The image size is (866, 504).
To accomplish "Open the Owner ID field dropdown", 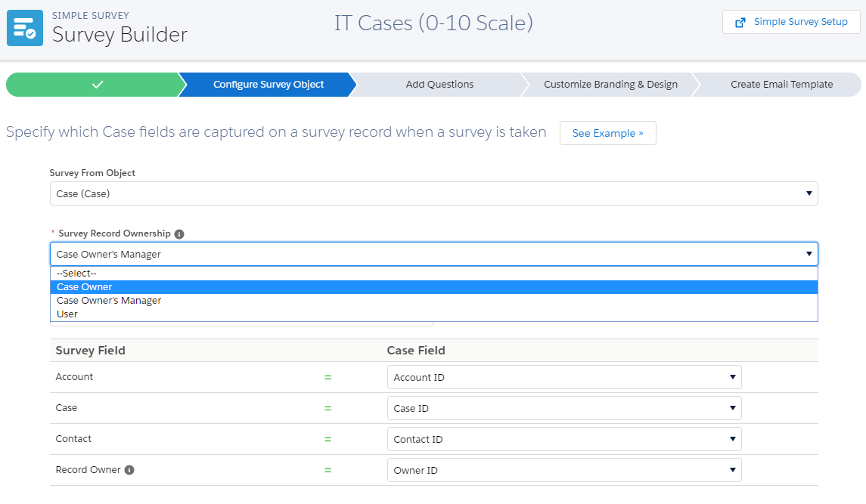I will (x=564, y=470).
